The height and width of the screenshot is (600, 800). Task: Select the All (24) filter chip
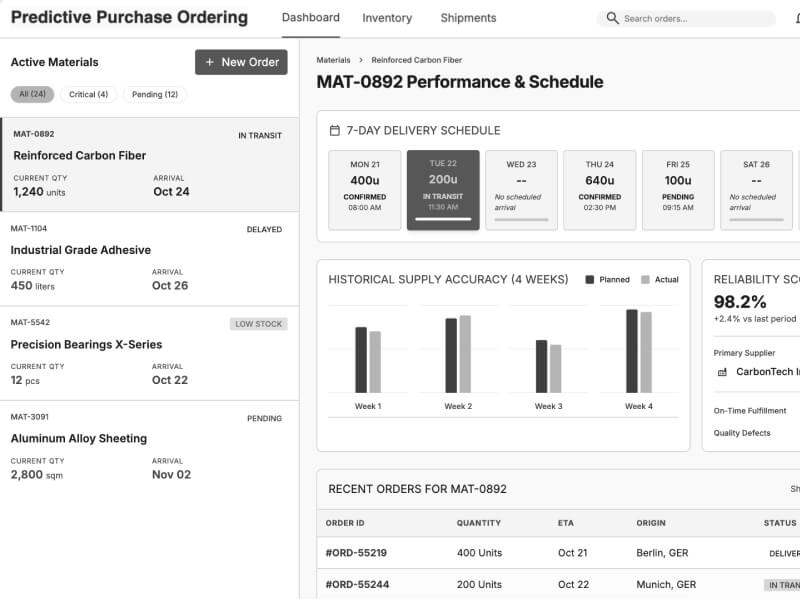pos(33,94)
